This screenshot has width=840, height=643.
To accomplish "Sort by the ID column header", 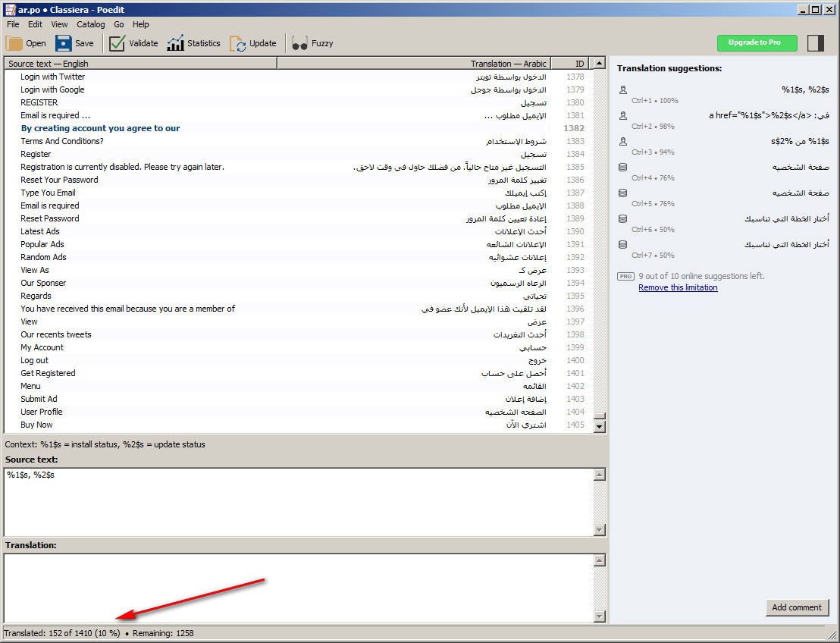I will click(x=570, y=63).
